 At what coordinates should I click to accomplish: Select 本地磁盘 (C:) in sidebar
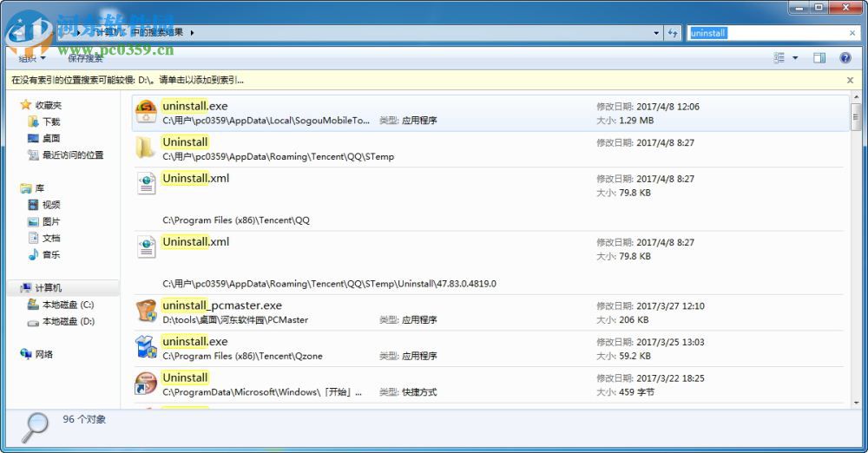click(x=68, y=305)
